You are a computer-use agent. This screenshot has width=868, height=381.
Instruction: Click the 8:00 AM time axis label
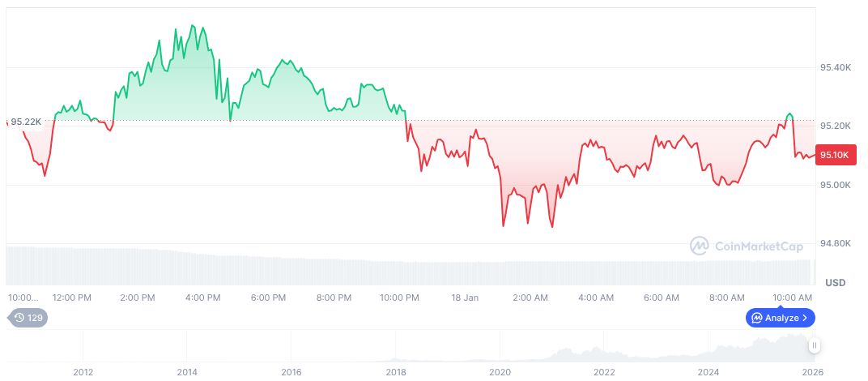[726, 298]
